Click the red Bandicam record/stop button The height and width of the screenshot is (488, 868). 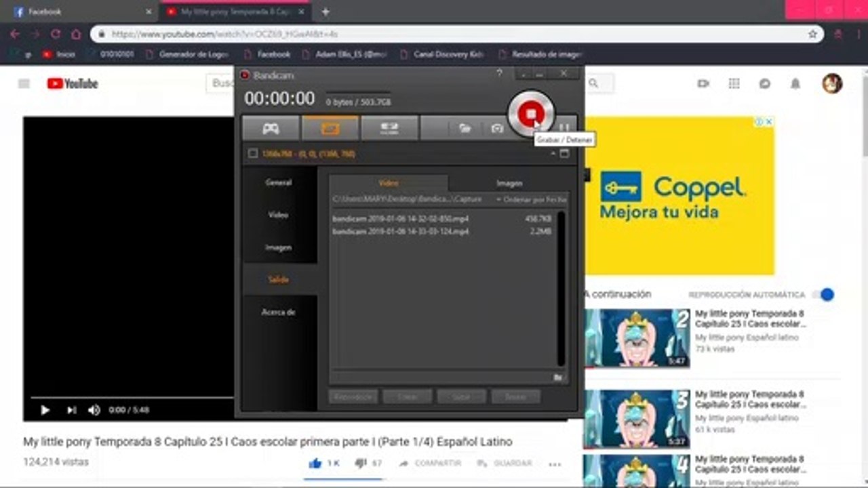(531, 114)
